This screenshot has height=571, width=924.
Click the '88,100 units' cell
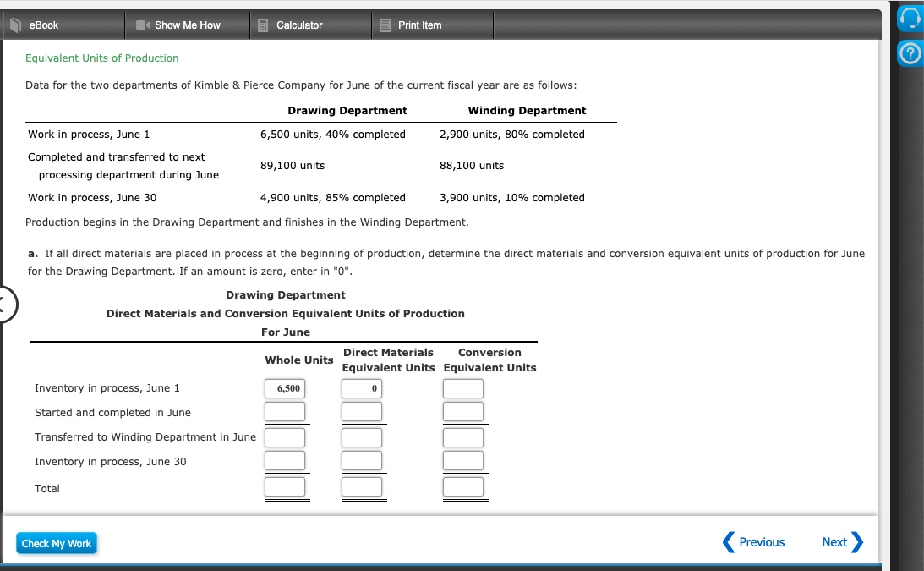coord(472,165)
